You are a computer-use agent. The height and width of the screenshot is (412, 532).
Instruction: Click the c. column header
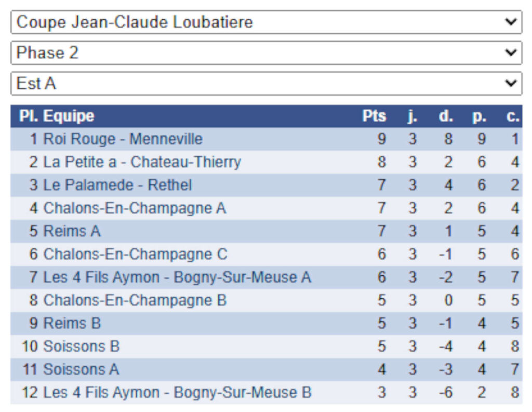point(513,116)
